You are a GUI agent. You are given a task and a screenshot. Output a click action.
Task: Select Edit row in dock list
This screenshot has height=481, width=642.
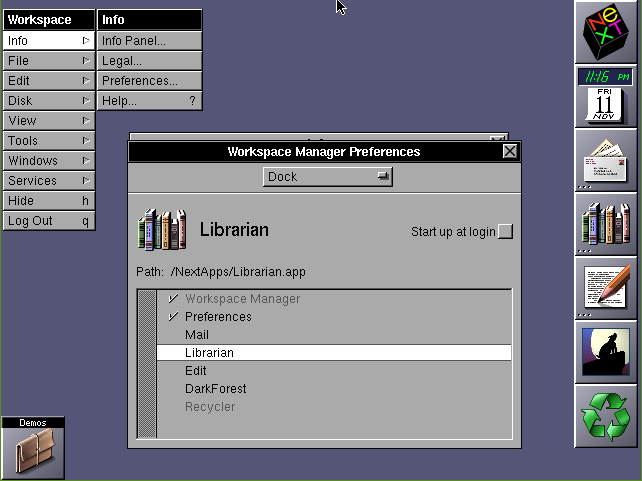pos(334,371)
